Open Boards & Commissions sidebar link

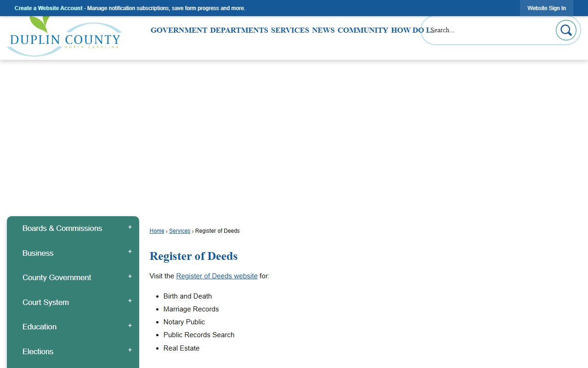pos(62,228)
